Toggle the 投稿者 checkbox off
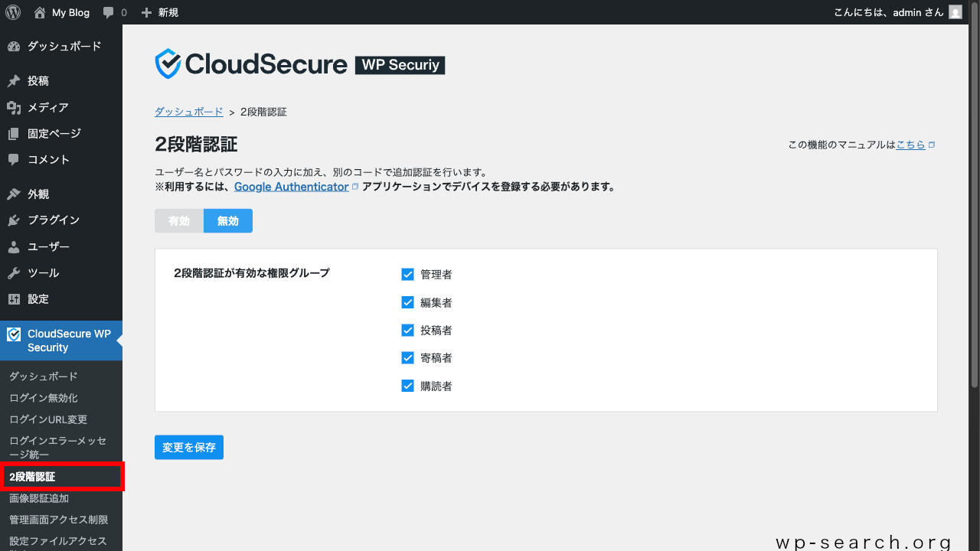The image size is (980, 551). pos(407,330)
